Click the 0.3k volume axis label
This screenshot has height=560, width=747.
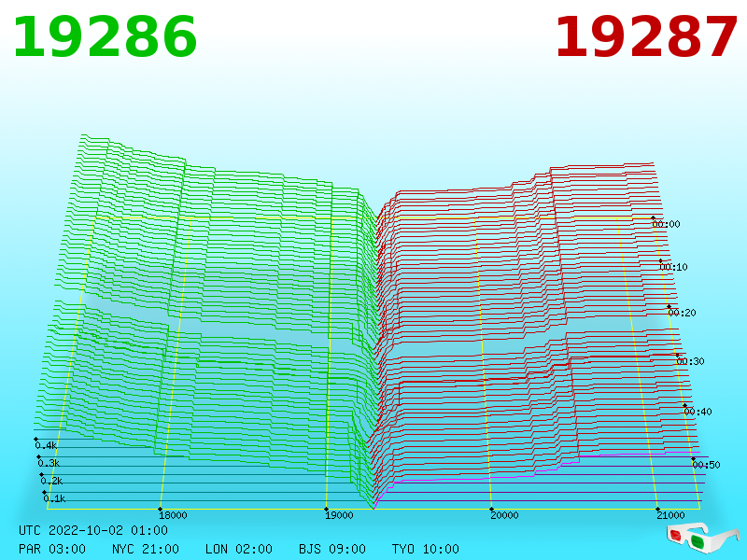click(x=49, y=463)
